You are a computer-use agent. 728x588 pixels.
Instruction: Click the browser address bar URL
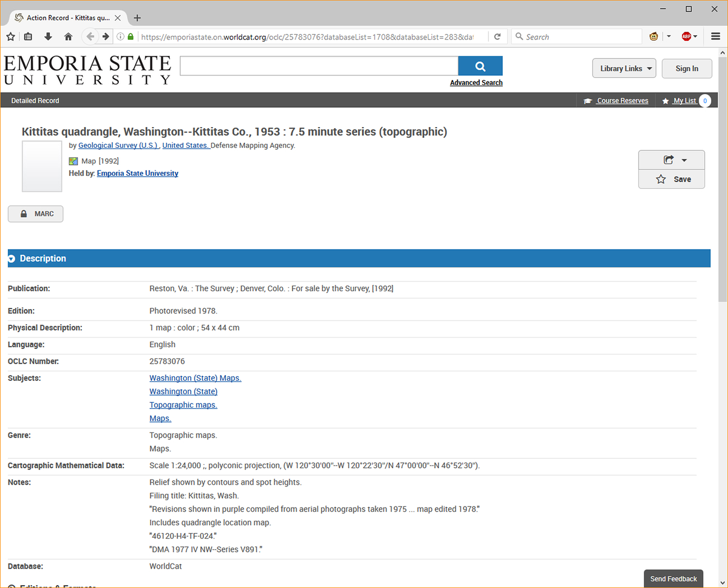click(x=307, y=37)
